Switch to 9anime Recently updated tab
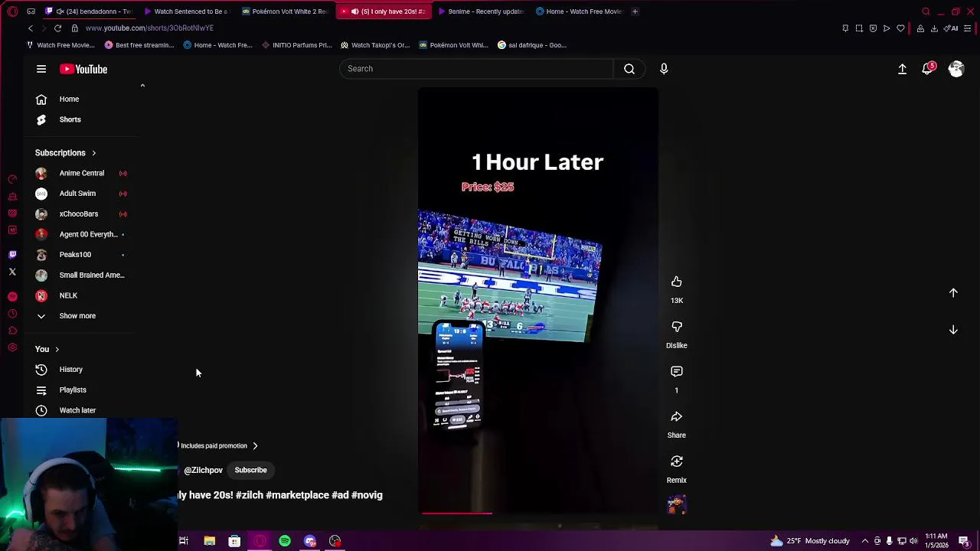 tap(481, 11)
